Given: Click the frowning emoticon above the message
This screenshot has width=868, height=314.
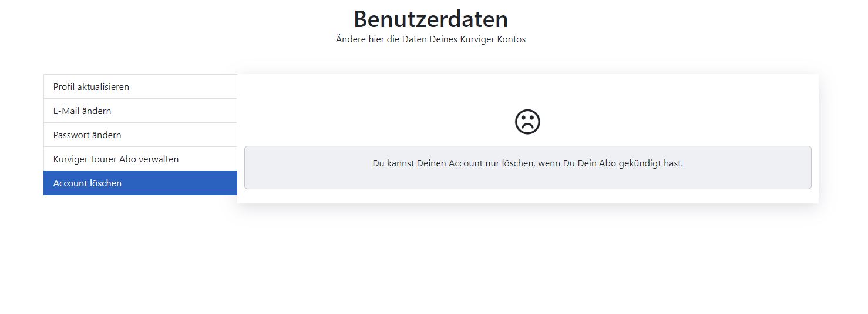Looking at the screenshot, I should (527, 122).
